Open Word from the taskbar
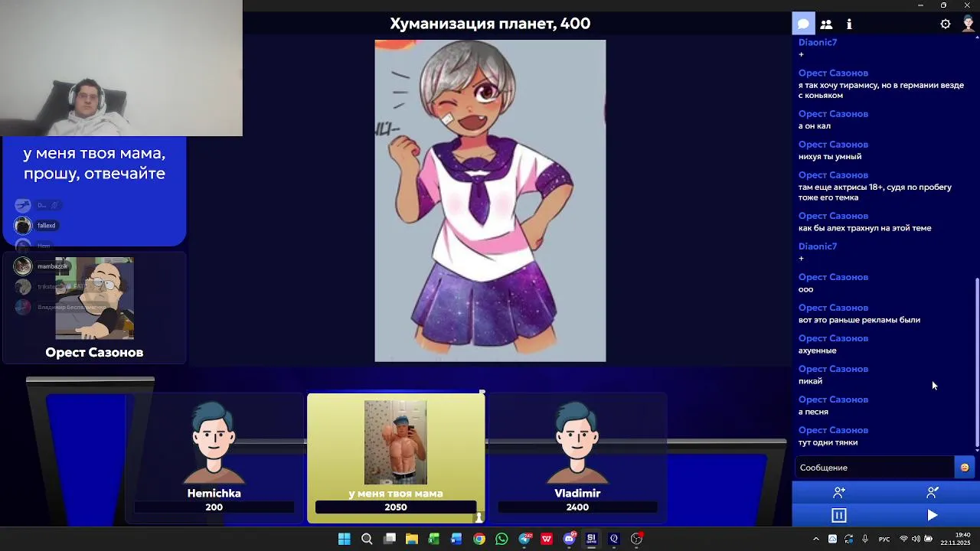Viewport: 980px width, 551px height. [x=456, y=539]
